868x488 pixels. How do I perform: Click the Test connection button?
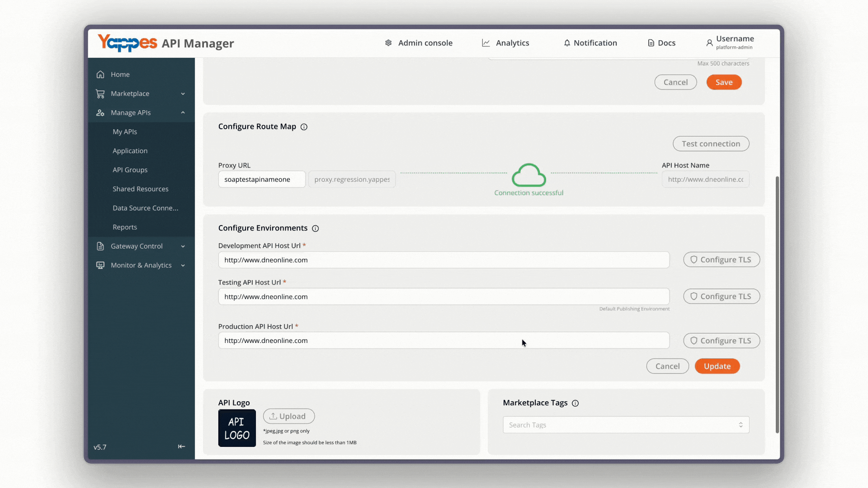pyautogui.click(x=711, y=144)
